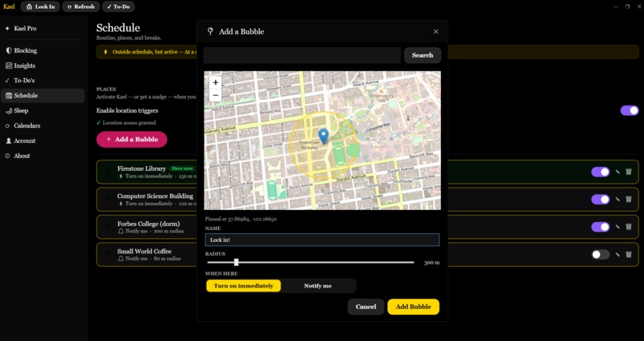644x341 pixels.
Task: Click the location search field
Action: coord(302,55)
